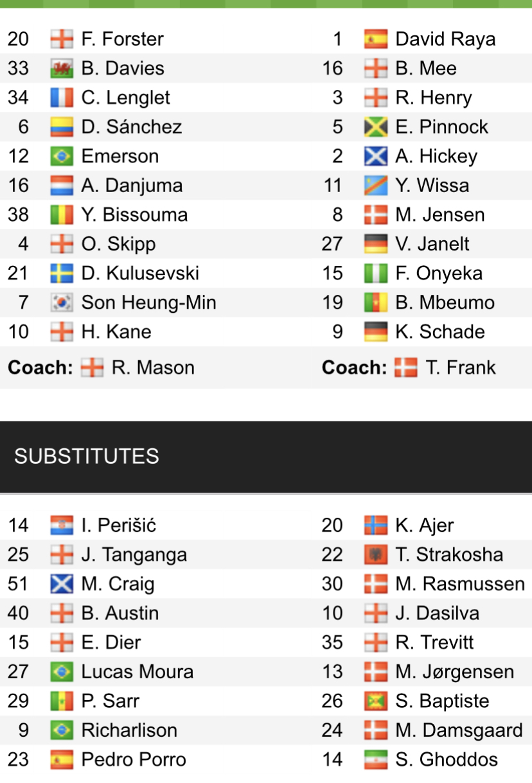Open substitute Richarlison's profile

point(129,730)
